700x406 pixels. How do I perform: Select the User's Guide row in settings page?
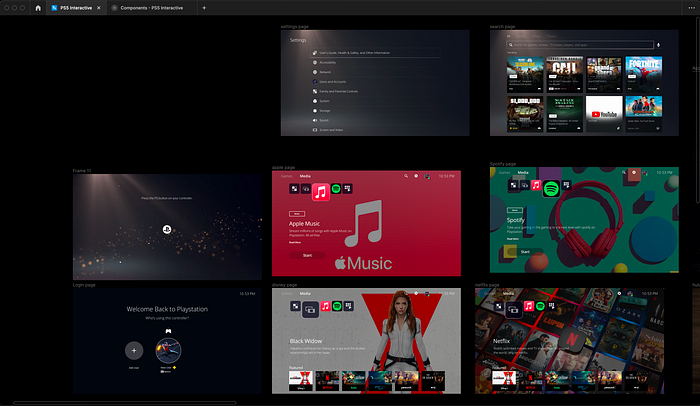tap(375, 53)
